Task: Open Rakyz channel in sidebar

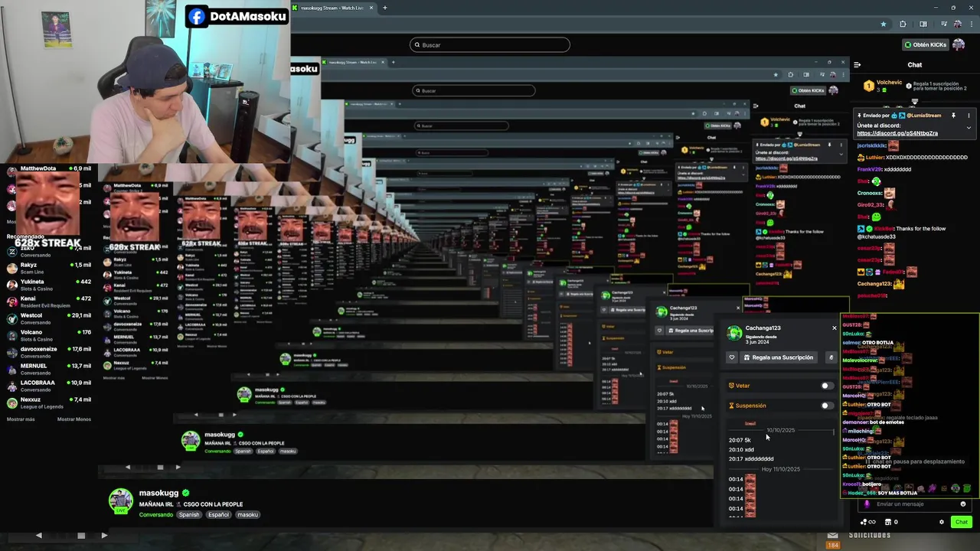Action: [49, 268]
